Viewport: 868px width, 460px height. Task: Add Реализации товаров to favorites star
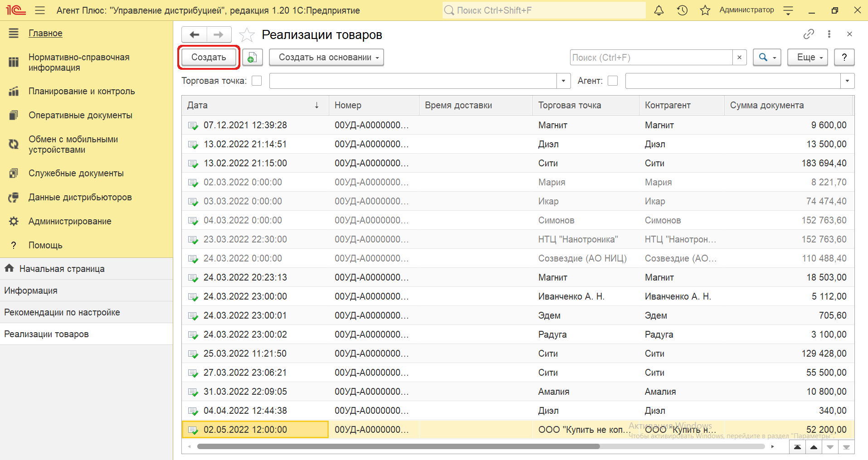tap(247, 35)
